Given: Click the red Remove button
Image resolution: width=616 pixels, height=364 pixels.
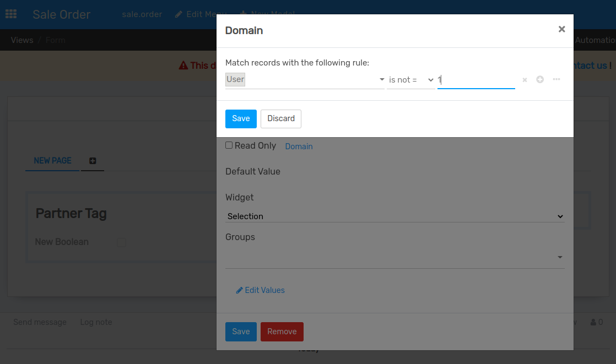Looking at the screenshot, I should [282, 332].
